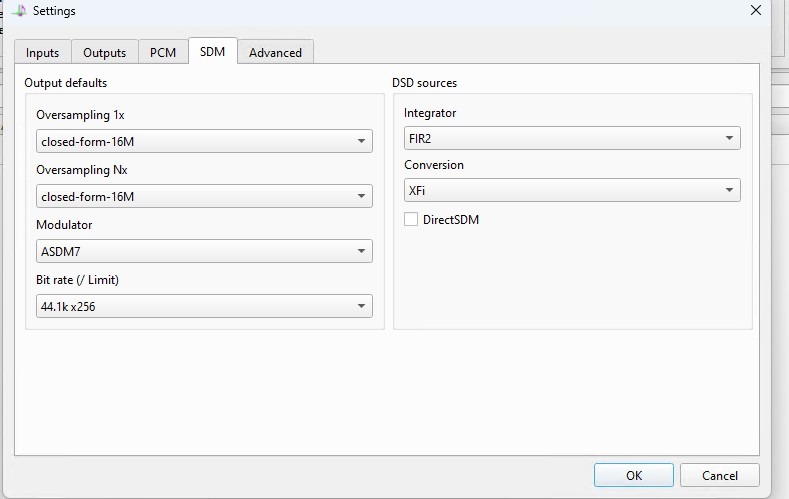Image resolution: width=789 pixels, height=499 pixels.
Task: Go to the Advanced tab
Action: click(x=275, y=52)
